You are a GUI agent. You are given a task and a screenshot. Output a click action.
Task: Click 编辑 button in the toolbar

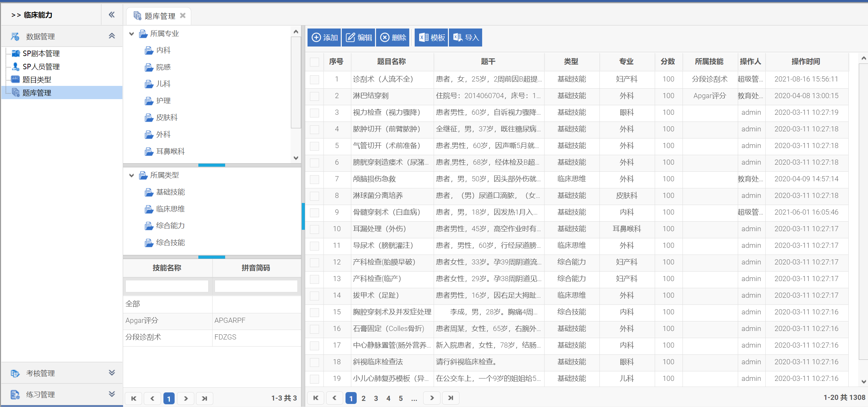(359, 37)
